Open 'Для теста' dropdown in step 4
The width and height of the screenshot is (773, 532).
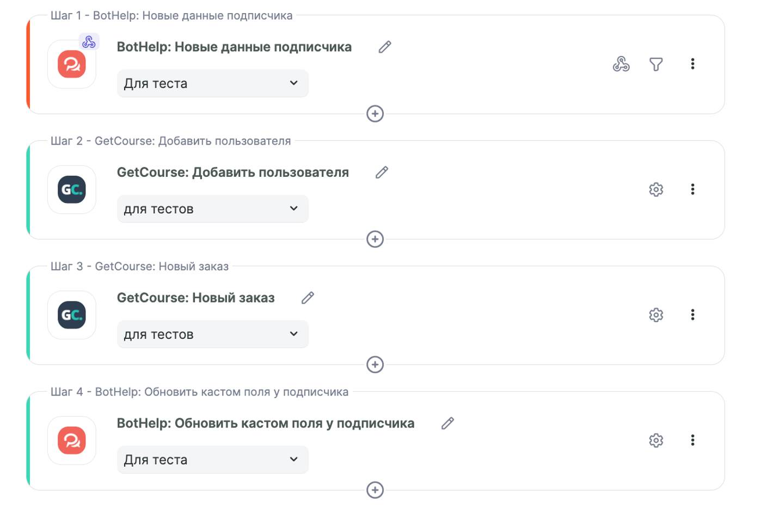pyautogui.click(x=212, y=460)
